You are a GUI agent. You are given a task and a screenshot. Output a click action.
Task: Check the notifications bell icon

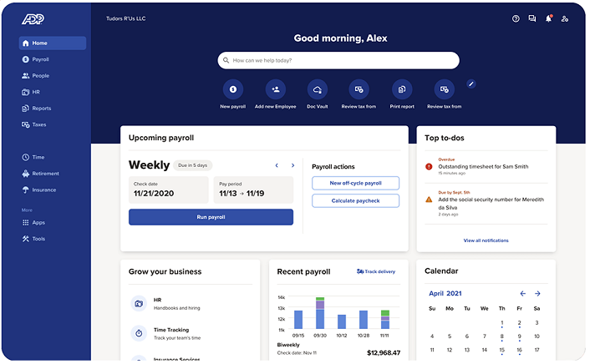(549, 18)
